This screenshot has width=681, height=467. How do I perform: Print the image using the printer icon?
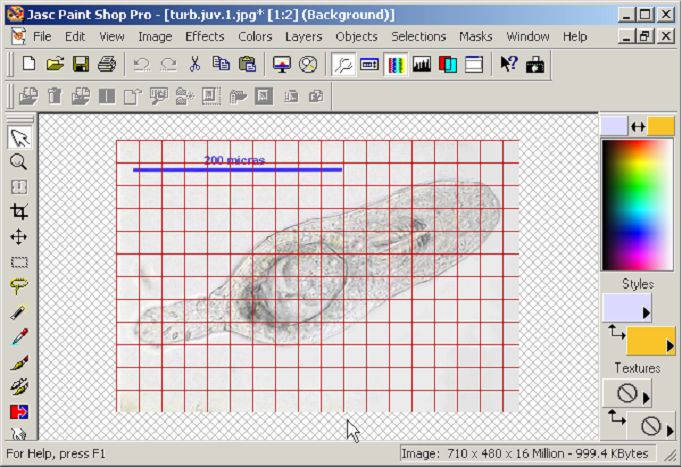point(107,64)
